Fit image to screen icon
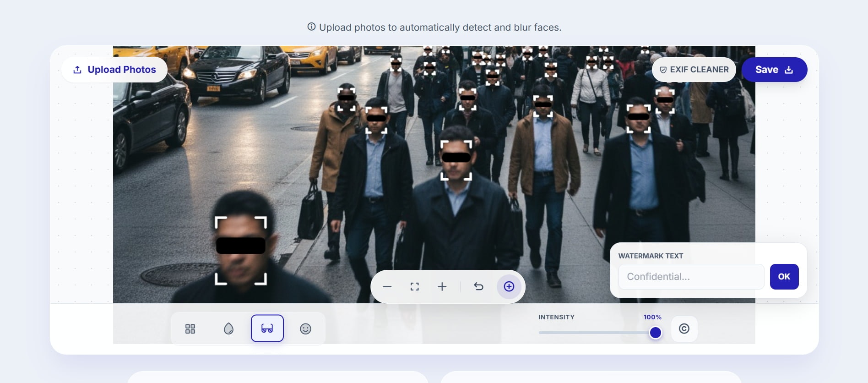This screenshot has width=868, height=383. tap(415, 287)
